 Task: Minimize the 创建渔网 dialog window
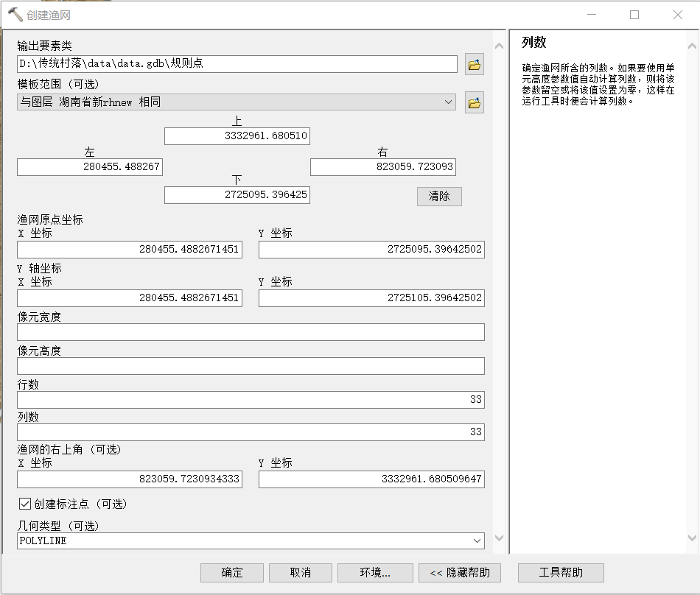point(592,15)
